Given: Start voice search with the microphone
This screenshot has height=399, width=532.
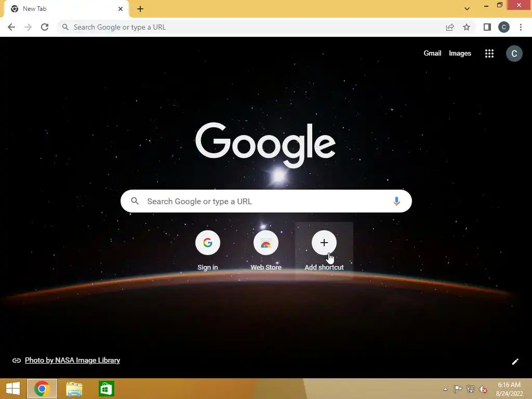Looking at the screenshot, I should coord(396,201).
